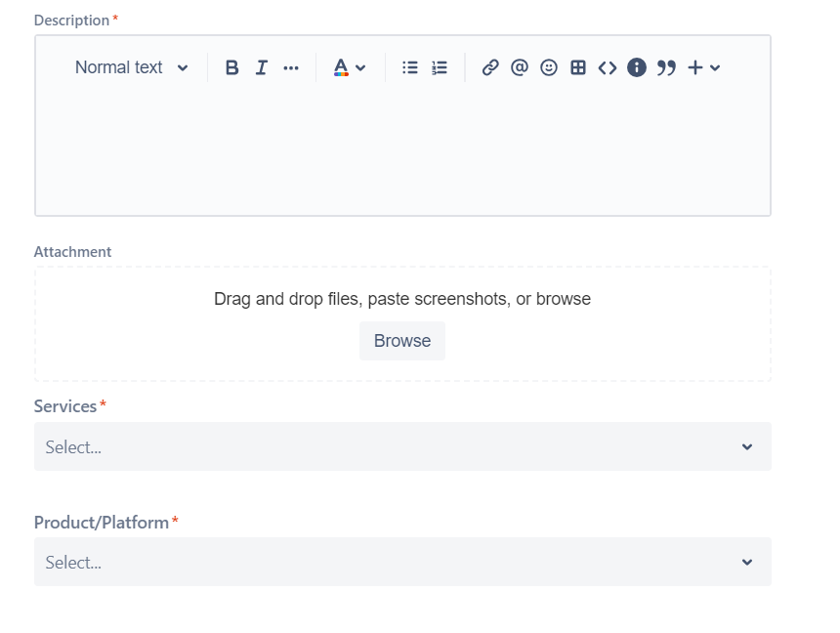Open more formatting options (three dots)
Image resolution: width=840 pixels, height=633 pixels.
pos(291,68)
